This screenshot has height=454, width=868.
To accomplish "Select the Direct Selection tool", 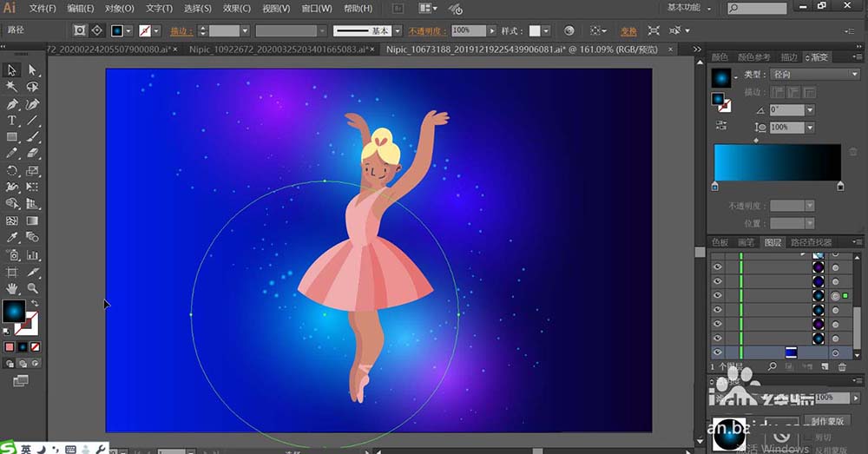I will [x=33, y=70].
